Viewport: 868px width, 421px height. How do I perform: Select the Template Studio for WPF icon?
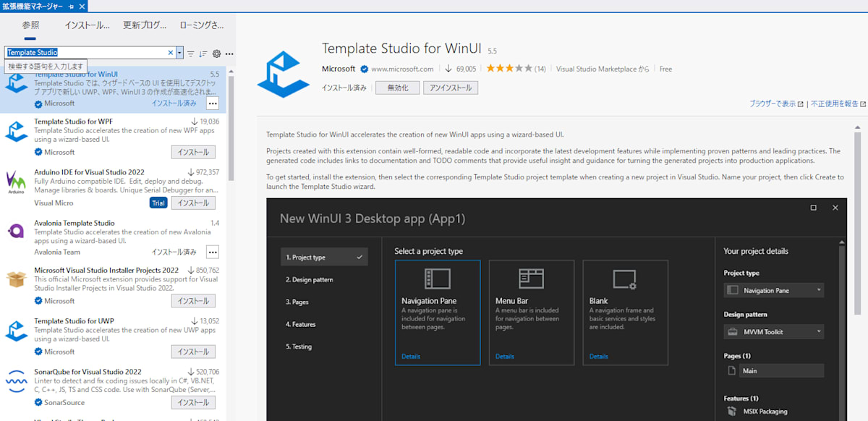pos(17,132)
